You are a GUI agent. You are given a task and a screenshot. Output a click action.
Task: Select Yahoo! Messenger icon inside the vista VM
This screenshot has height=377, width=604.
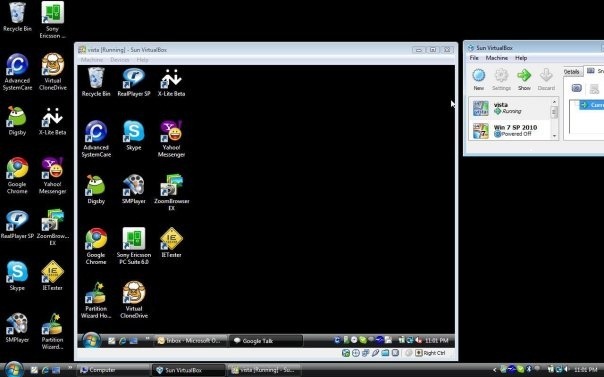point(171,139)
